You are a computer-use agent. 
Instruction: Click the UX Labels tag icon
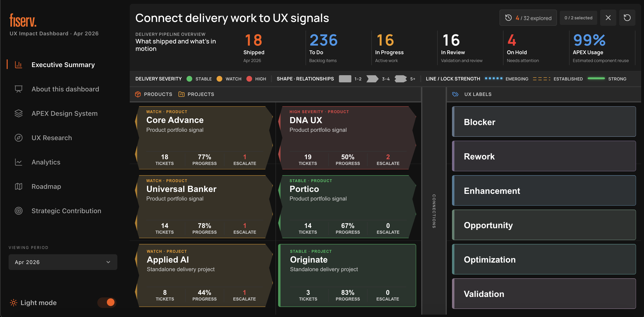[x=455, y=94]
